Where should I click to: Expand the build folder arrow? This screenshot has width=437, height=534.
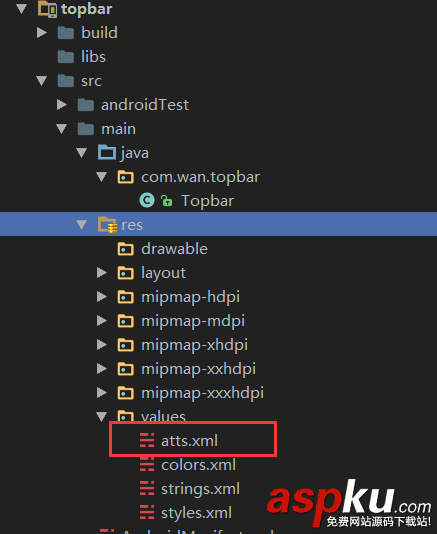pos(42,33)
